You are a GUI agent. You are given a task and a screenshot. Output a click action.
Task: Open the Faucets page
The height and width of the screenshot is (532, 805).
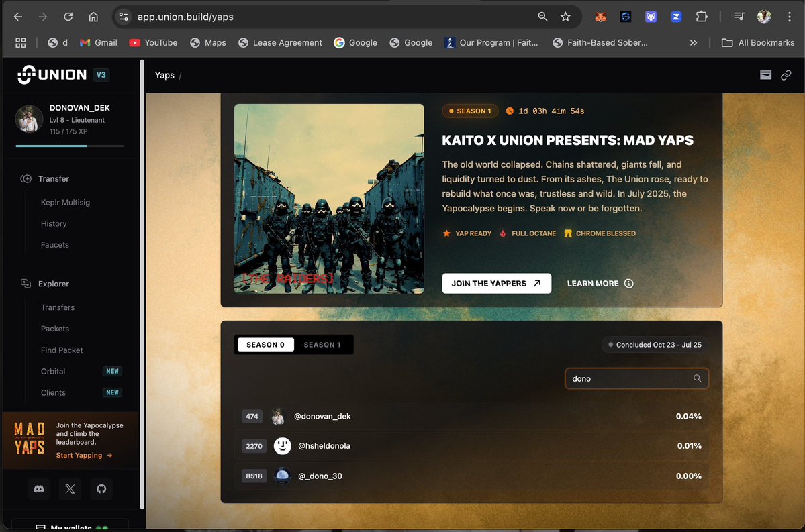click(55, 245)
